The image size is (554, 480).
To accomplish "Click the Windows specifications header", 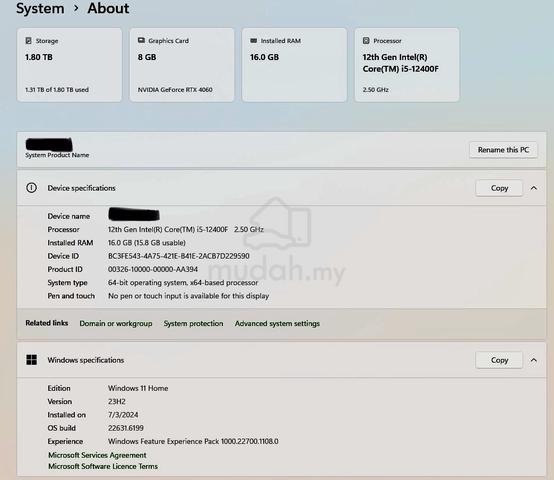I will point(281,360).
